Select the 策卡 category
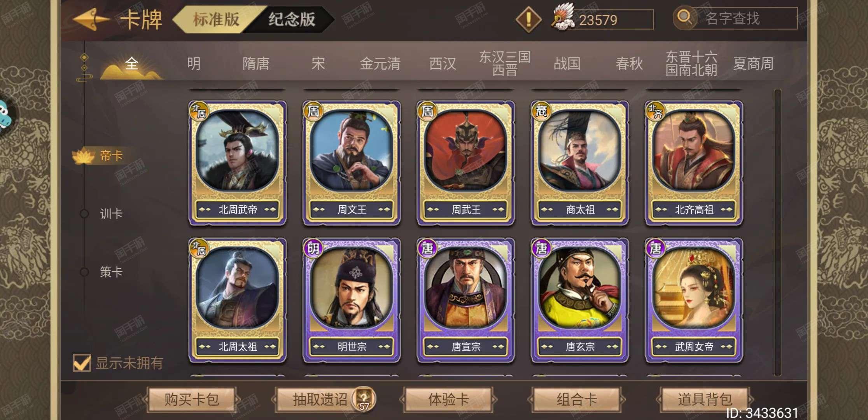The image size is (868, 420). (x=111, y=272)
